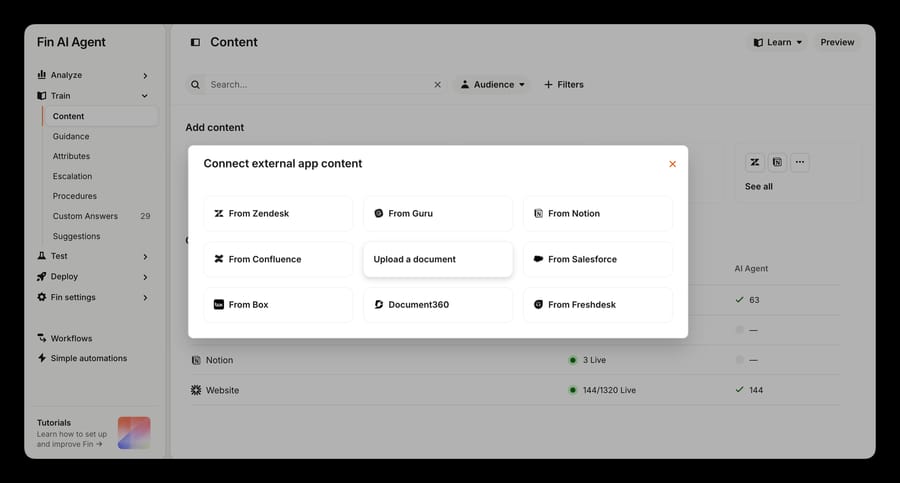The width and height of the screenshot is (900, 483).
Task: Choose From Salesforce option
Action: point(598,259)
